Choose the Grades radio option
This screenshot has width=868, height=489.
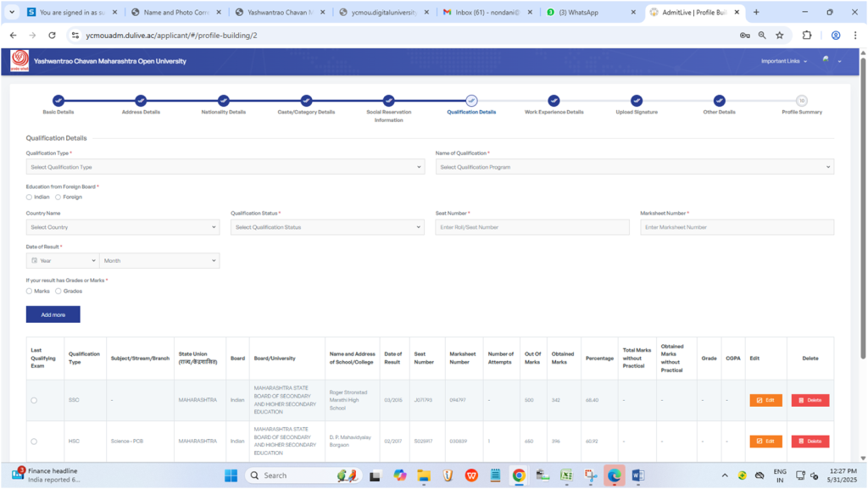(58, 291)
